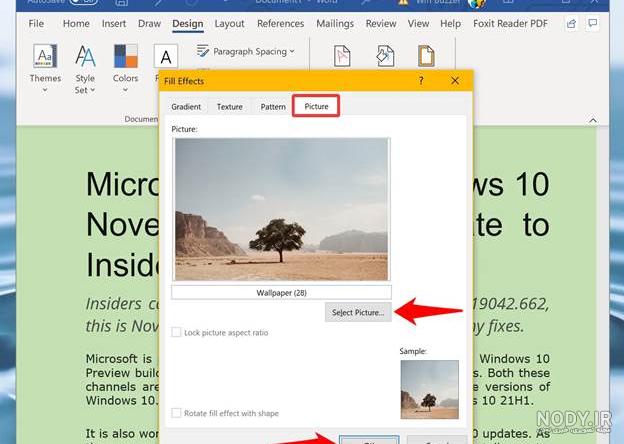Screen dimensions: 624x444
Task: Click the Share icon in ribbon
Action: click(571, 24)
